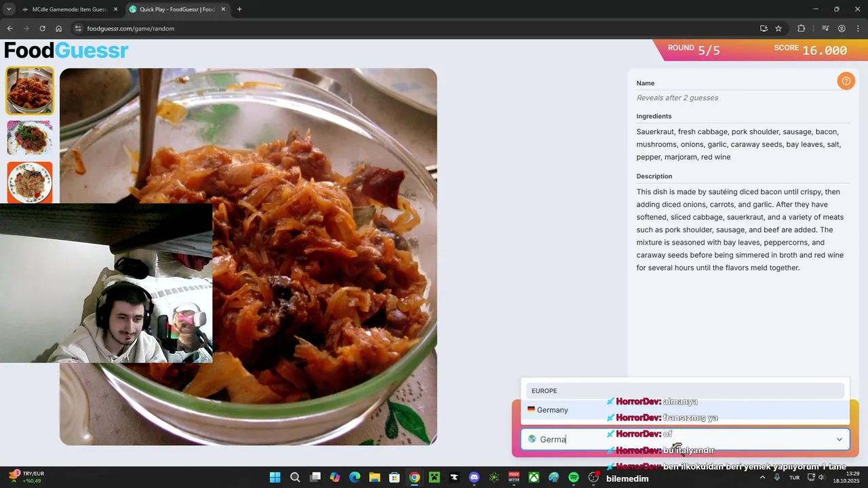The width and height of the screenshot is (868, 488).
Task: Open a new browser tab
Action: click(x=239, y=9)
